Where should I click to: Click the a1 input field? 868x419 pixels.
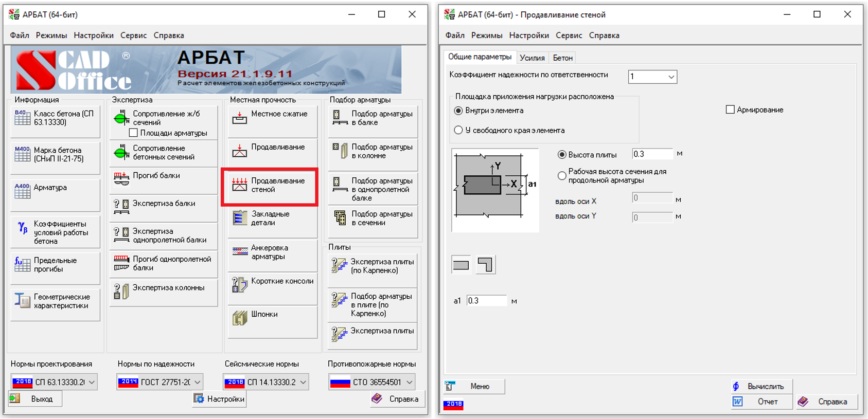pyautogui.click(x=486, y=301)
